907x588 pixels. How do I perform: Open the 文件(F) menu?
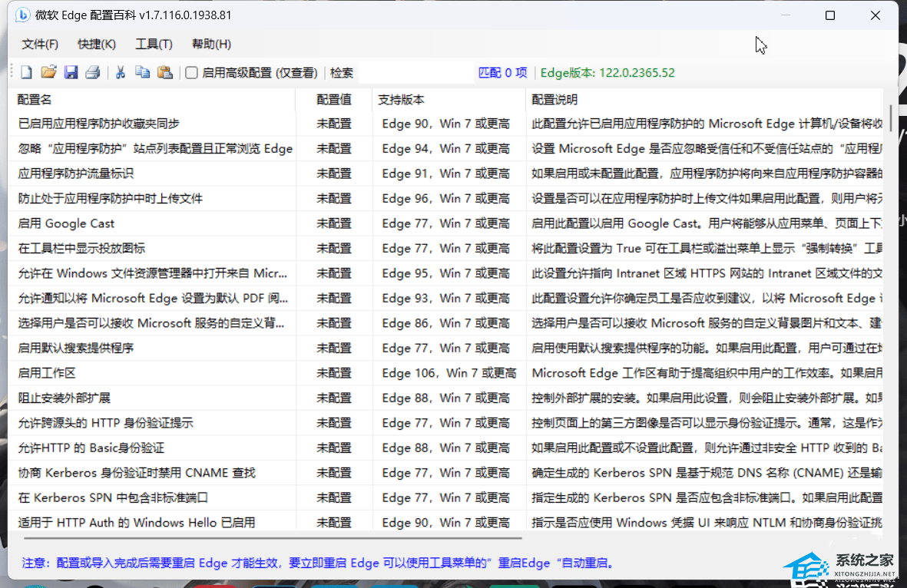[x=40, y=44]
